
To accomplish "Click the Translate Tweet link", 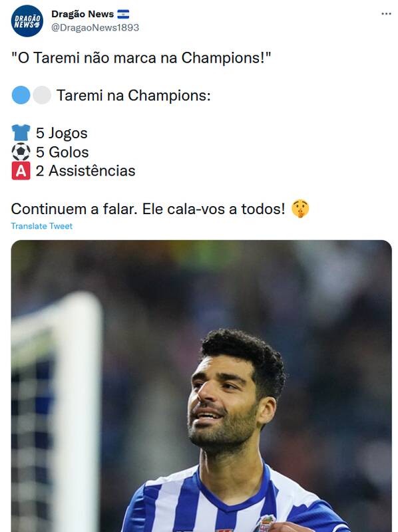I will (41, 226).
